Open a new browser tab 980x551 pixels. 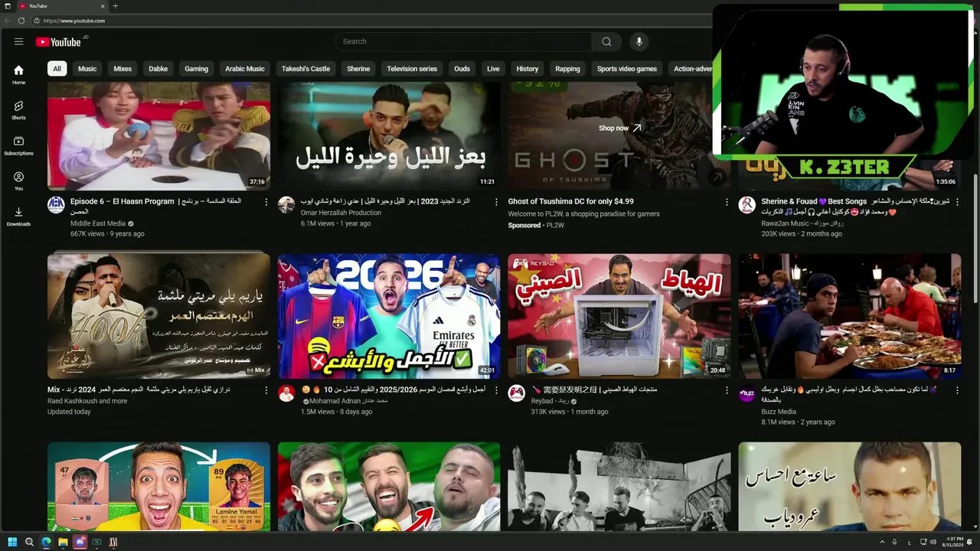(x=116, y=6)
